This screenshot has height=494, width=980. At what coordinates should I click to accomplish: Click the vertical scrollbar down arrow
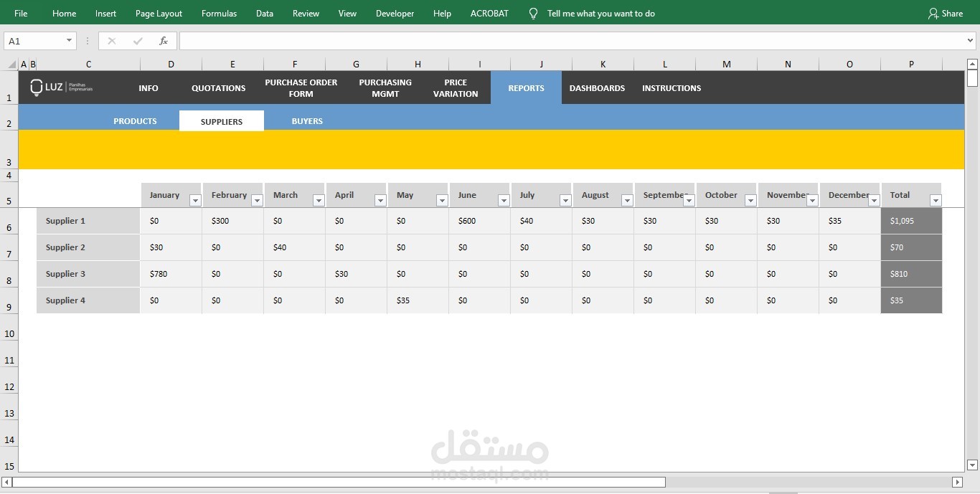click(972, 465)
